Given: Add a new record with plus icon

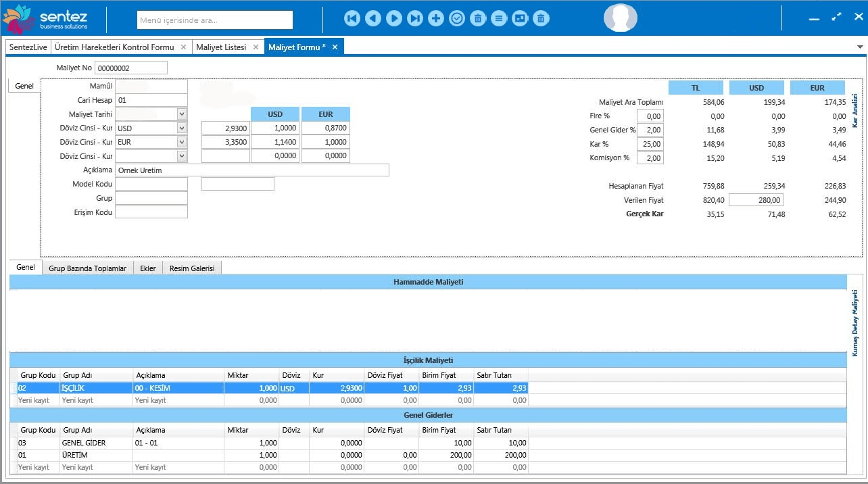Looking at the screenshot, I should pos(436,18).
